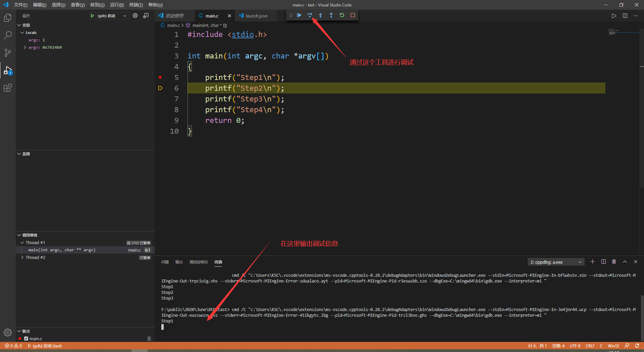Click the Step Out debug icon

point(331,15)
